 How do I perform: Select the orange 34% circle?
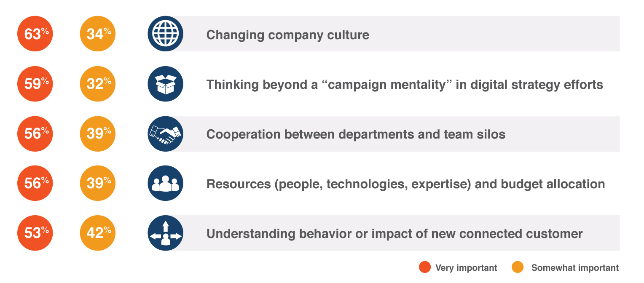[98, 34]
